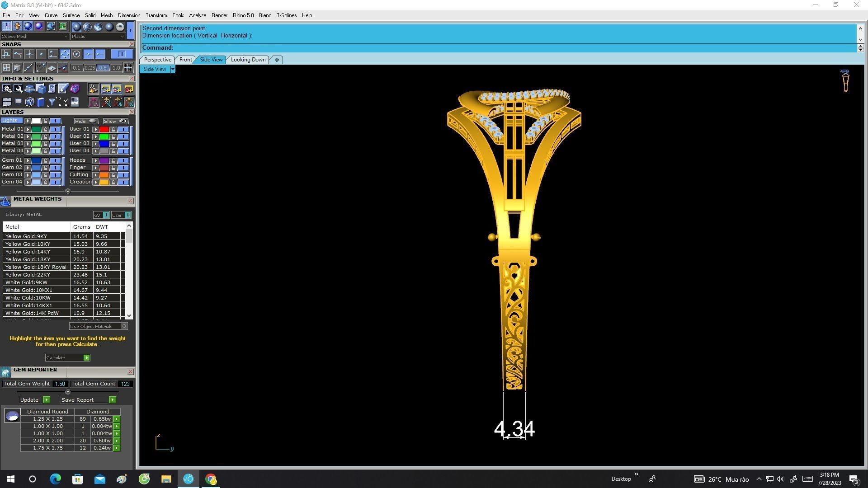Toggle the User library switch
Image resolution: width=868 pixels, height=488 pixels.
[x=121, y=215]
